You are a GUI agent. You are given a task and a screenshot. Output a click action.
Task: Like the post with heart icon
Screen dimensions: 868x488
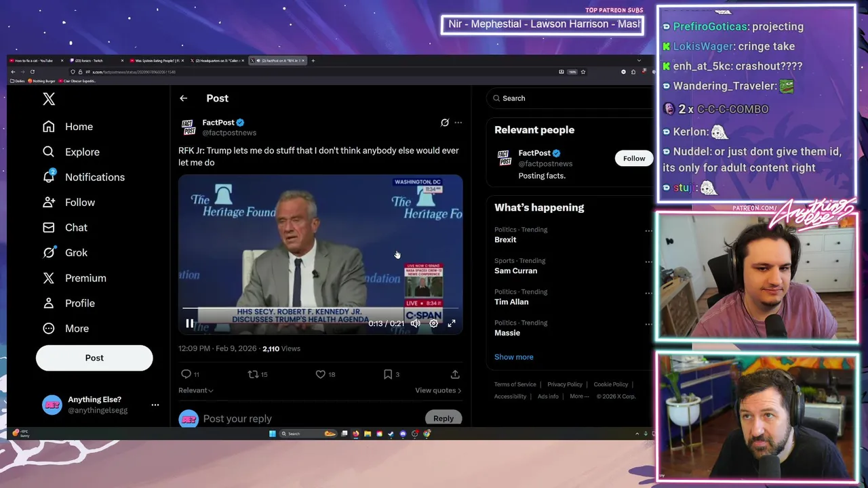point(321,374)
